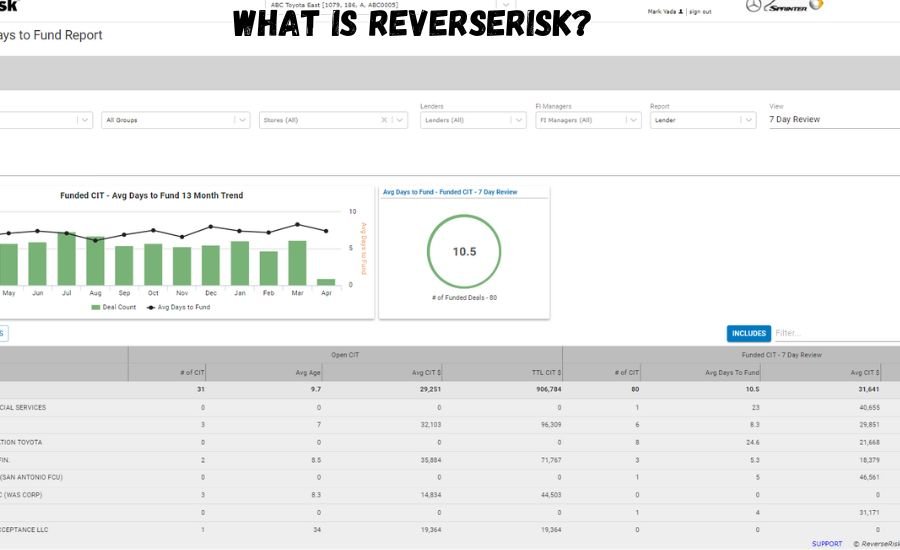The image size is (900, 550).
Task: Click the Funded CIT - 7 Day Review group header
Action: (781, 355)
